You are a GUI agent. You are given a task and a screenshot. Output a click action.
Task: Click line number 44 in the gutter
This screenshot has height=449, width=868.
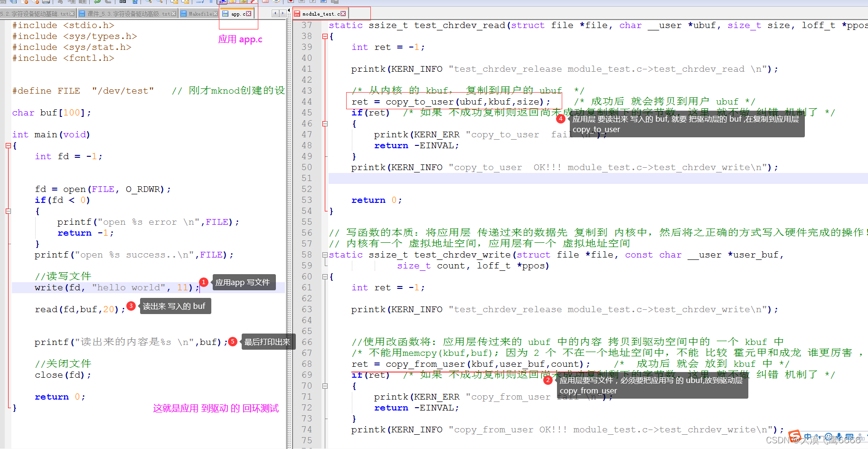[x=307, y=101]
